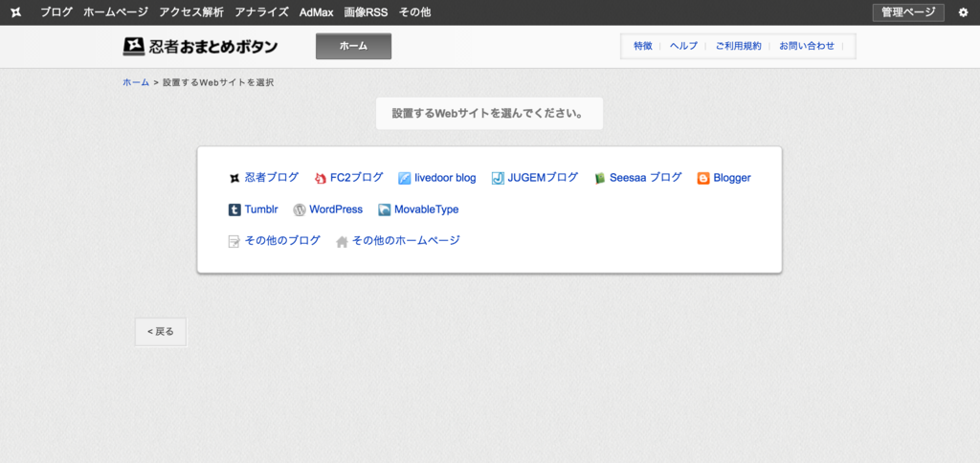This screenshot has height=463, width=980.
Task: Click the 設置するWebサイトを選んでください。 heading
Action: point(488,115)
